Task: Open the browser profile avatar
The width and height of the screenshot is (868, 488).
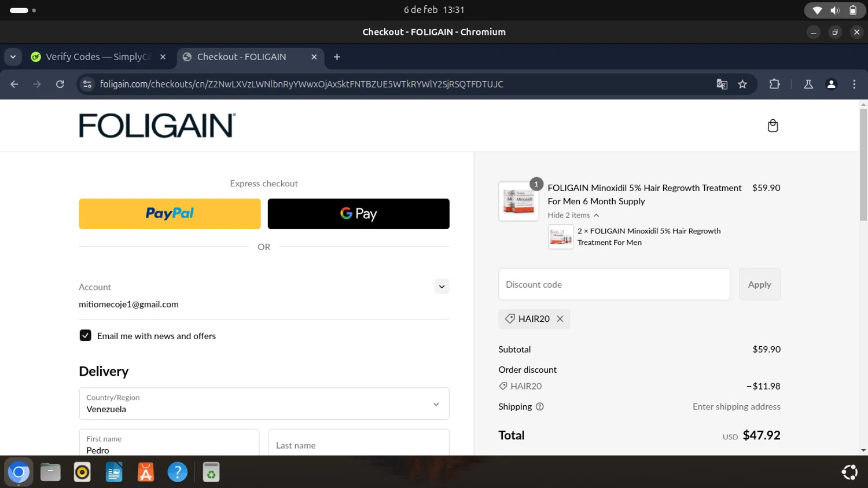Action: point(832,84)
